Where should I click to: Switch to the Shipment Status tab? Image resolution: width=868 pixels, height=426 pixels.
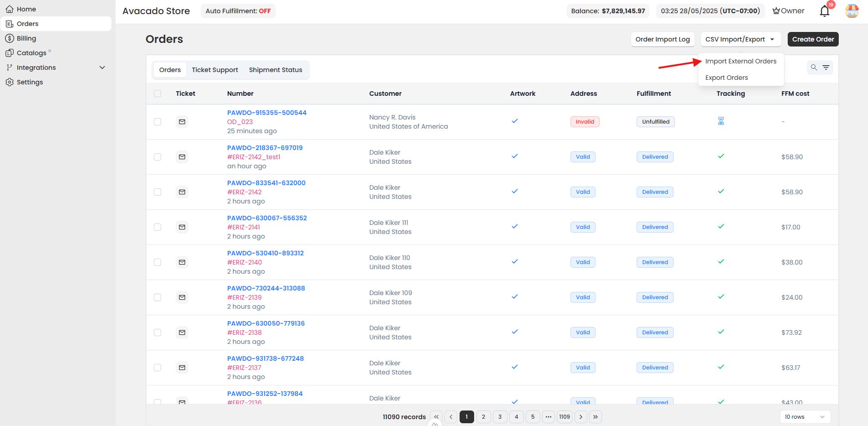point(276,70)
